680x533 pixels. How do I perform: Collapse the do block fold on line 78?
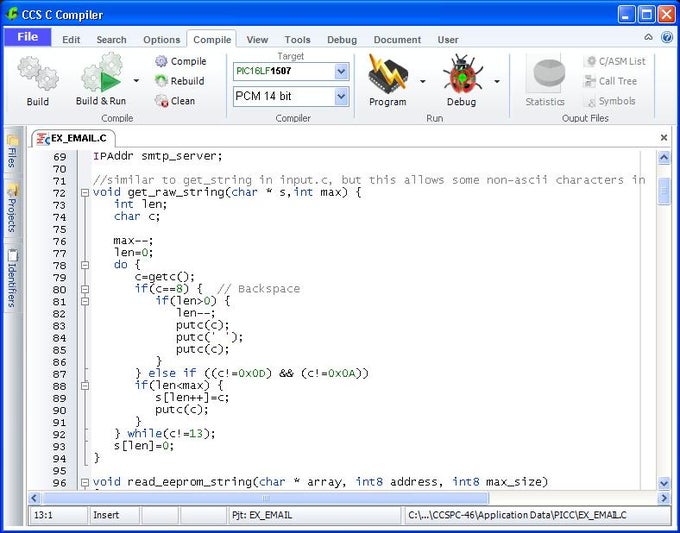[x=85, y=265]
